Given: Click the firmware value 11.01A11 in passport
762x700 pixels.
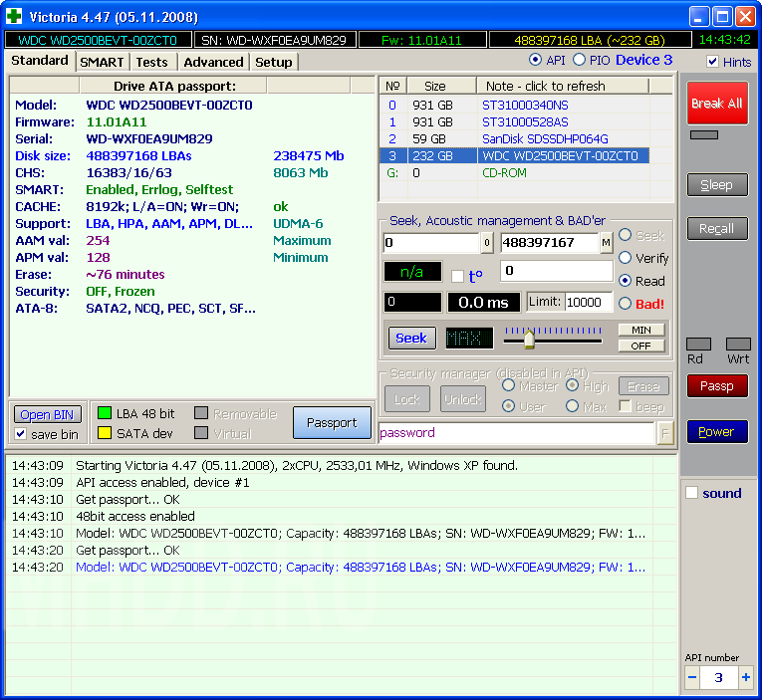Looking at the screenshot, I should click(117, 121).
